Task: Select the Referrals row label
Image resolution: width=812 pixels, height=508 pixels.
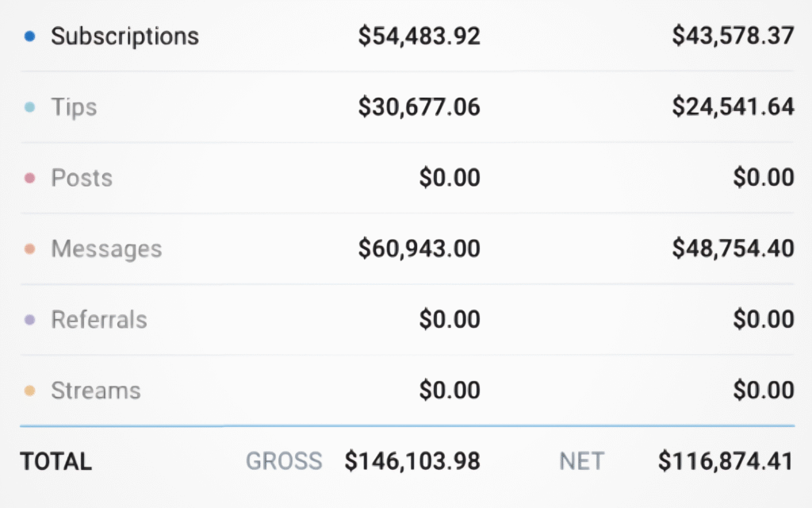Action: pos(99,320)
